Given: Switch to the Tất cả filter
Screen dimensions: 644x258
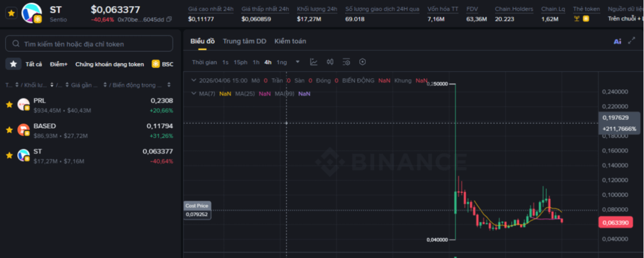Looking at the screenshot, I should tap(34, 64).
